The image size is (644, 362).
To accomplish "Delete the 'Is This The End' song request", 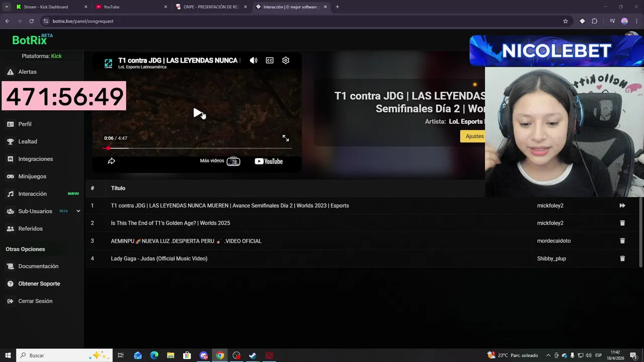I will (x=622, y=223).
